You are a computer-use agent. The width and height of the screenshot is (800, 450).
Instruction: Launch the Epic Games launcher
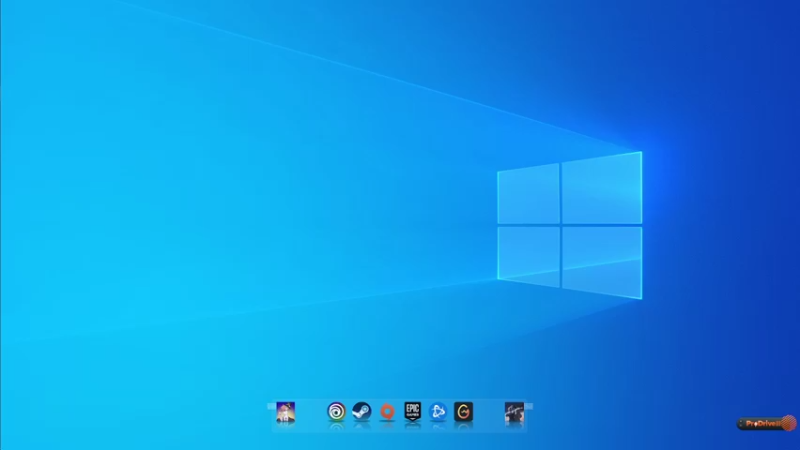[x=413, y=411]
